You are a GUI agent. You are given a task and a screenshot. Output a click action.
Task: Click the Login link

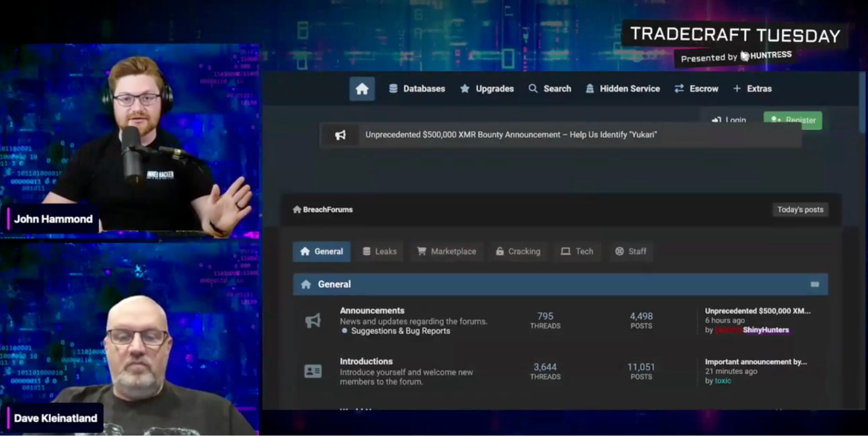pyautogui.click(x=729, y=120)
